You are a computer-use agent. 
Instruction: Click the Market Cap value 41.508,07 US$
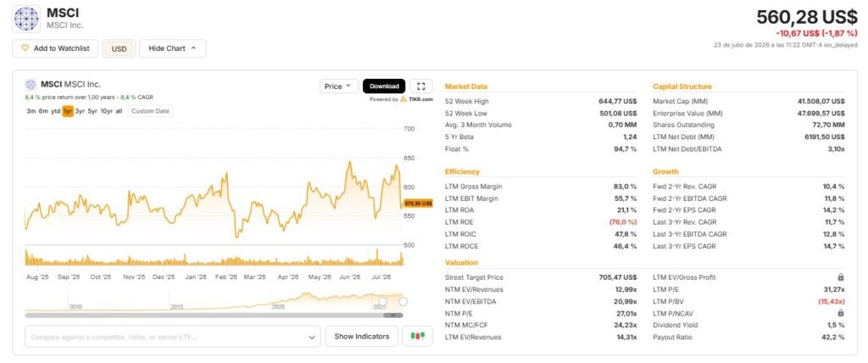point(820,102)
